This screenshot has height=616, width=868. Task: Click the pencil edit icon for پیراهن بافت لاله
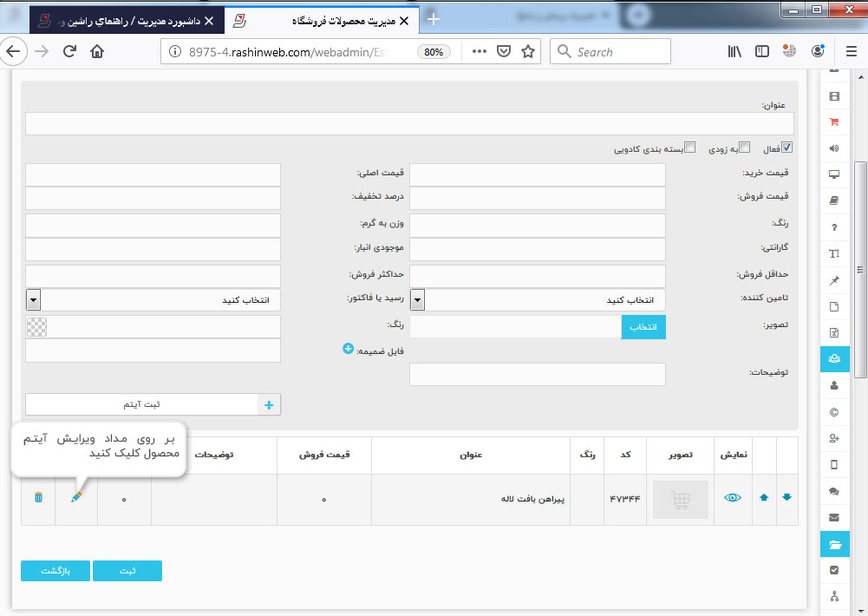[x=76, y=497]
